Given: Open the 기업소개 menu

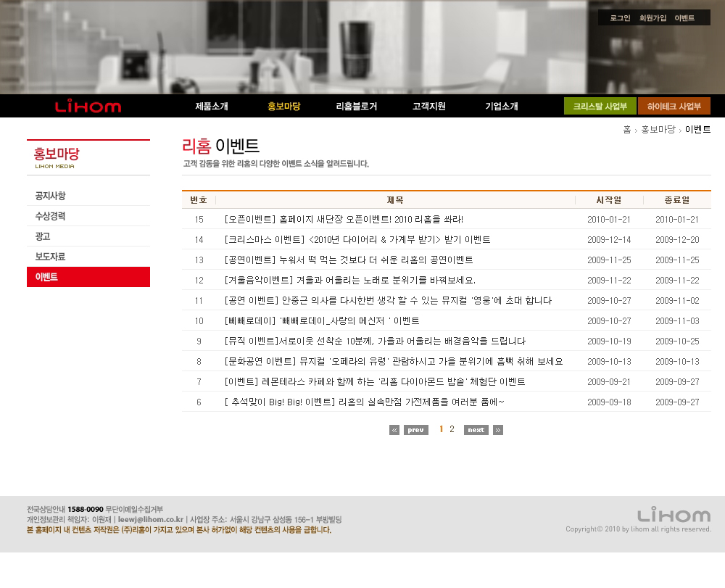Looking at the screenshot, I should click(501, 107).
